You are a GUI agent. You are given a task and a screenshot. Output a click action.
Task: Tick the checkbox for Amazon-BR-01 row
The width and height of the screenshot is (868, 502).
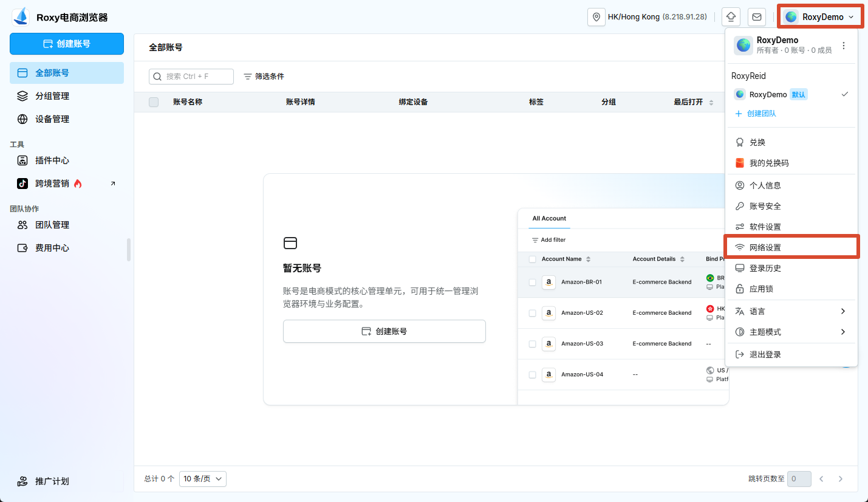coord(533,282)
